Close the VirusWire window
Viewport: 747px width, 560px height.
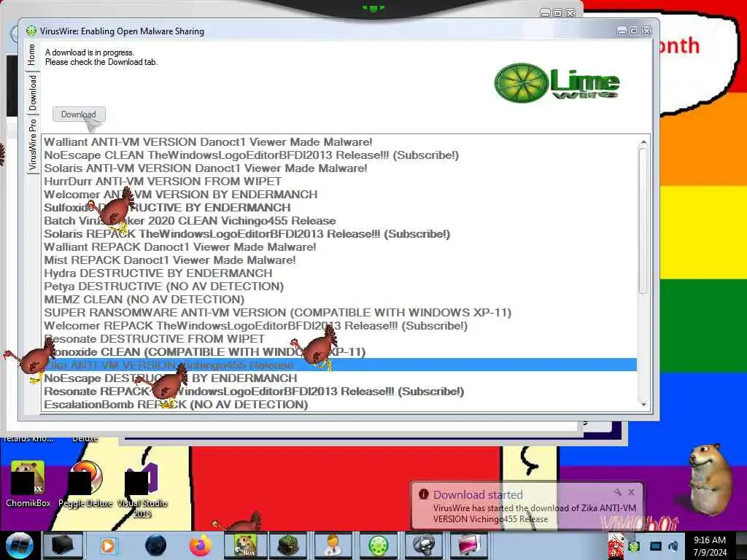646,31
